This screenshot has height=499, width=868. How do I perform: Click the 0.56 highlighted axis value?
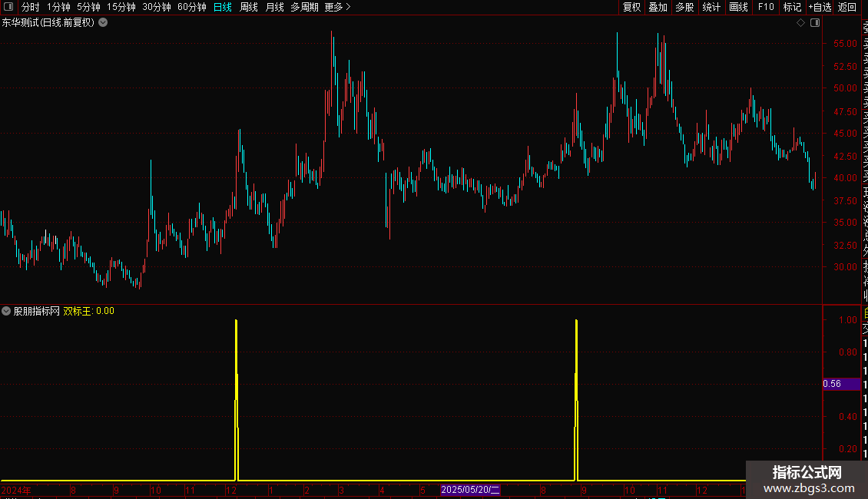[841, 384]
